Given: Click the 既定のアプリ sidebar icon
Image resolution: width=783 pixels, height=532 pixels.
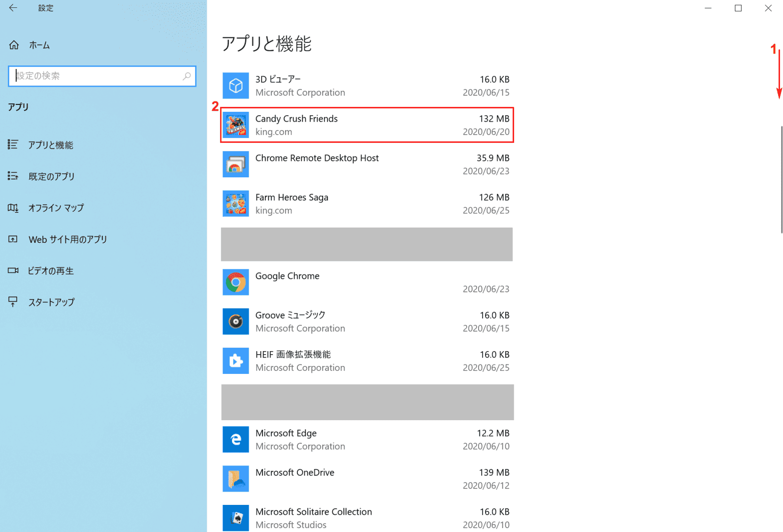Looking at the screenshot, I should click(13, 176).
